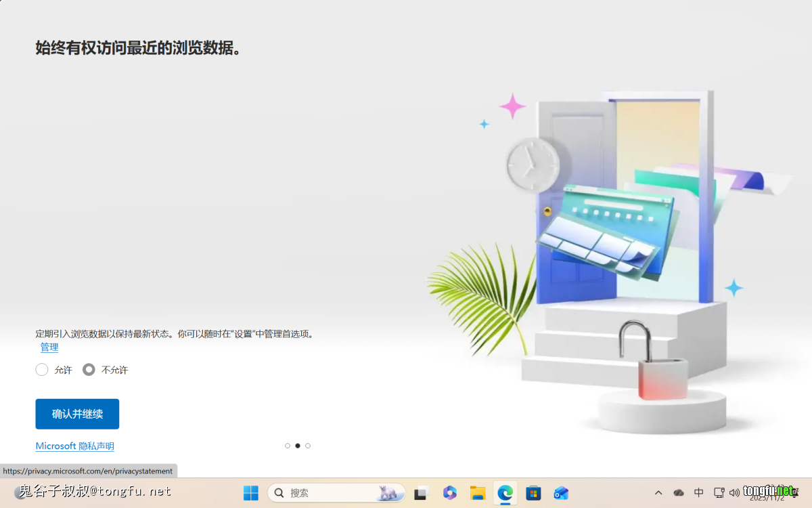Go to the first page indicator dot
Screen dimensions: 812x508
tap(288, 446)
